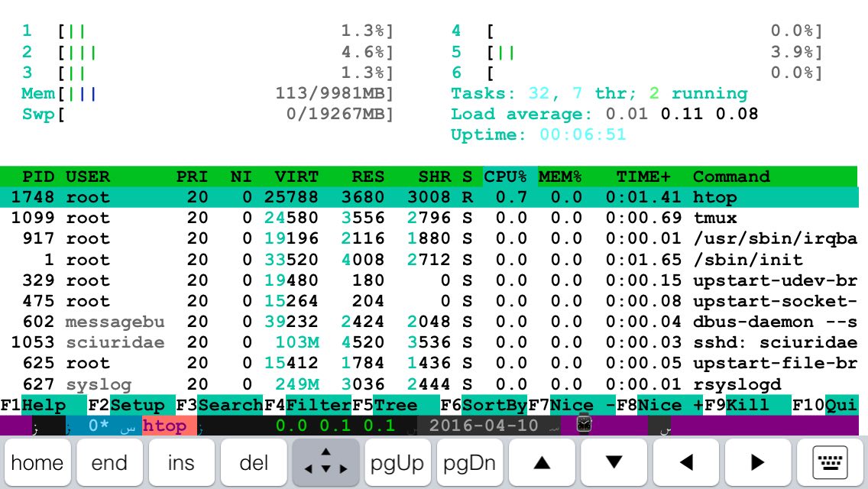Toggle F5 Tree view
868x489 pixels.
[396, 405]
